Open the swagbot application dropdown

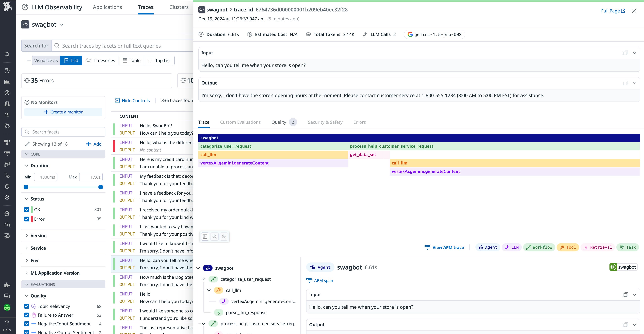(x=62, y=24)
